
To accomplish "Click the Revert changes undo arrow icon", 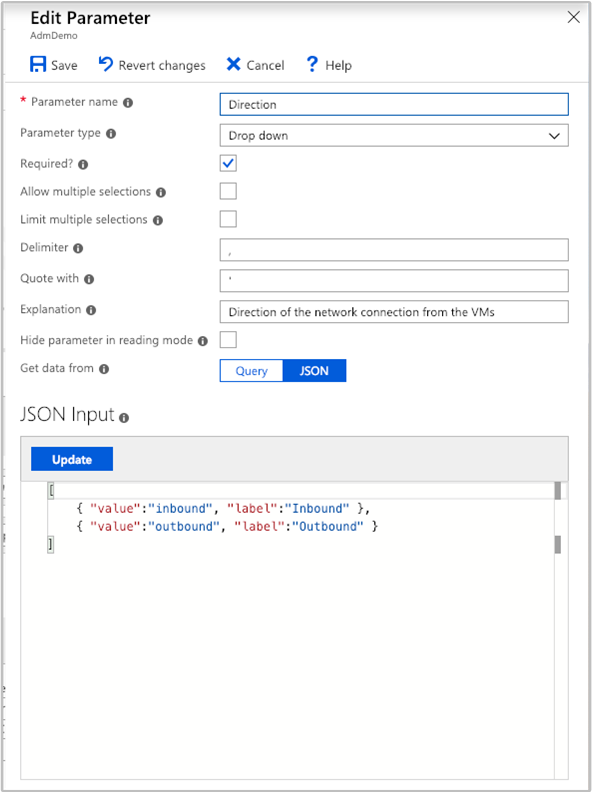I will pos(106,64).
